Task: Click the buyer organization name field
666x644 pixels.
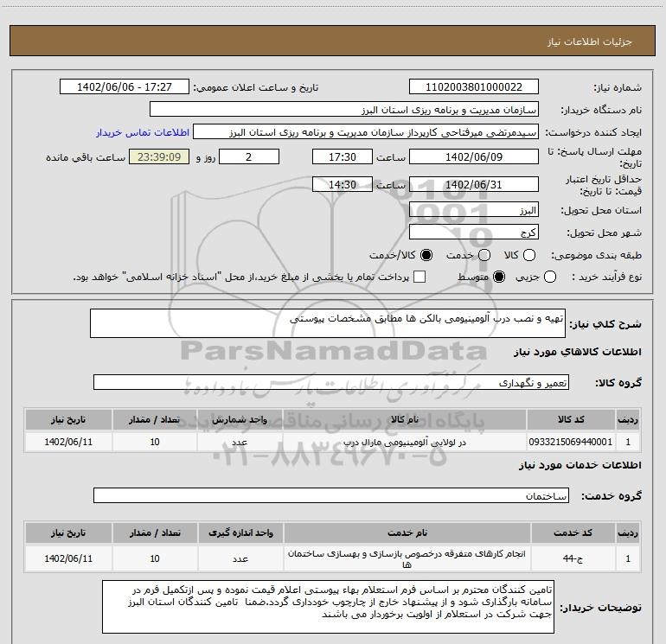Action: [344, 110]
